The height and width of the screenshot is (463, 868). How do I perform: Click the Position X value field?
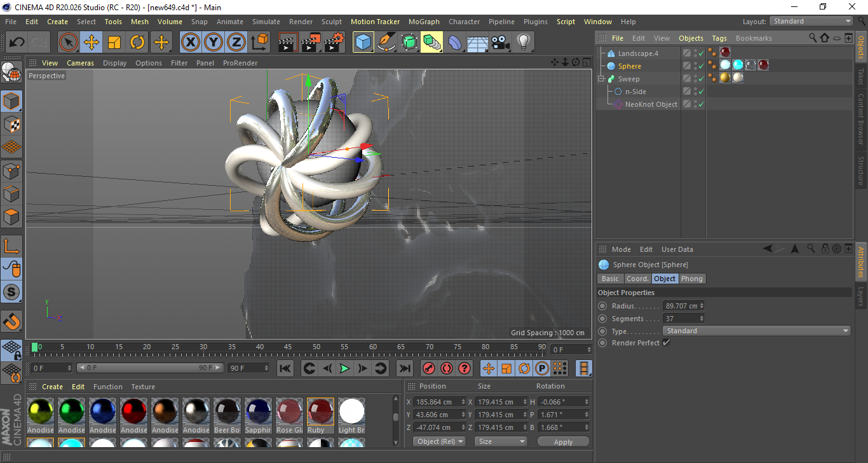click(438, 402)
